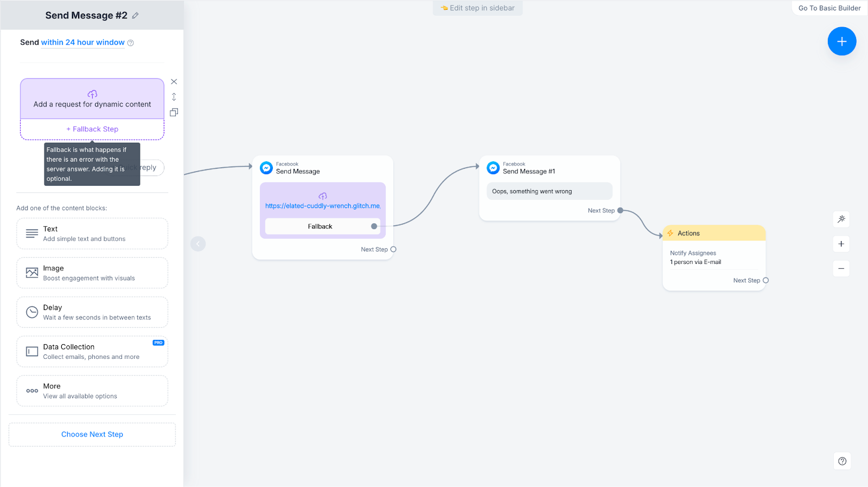The width and height of the screenshot is (868, 487).
Task: Click Notify Assignees action
Action: coord(693,253)
